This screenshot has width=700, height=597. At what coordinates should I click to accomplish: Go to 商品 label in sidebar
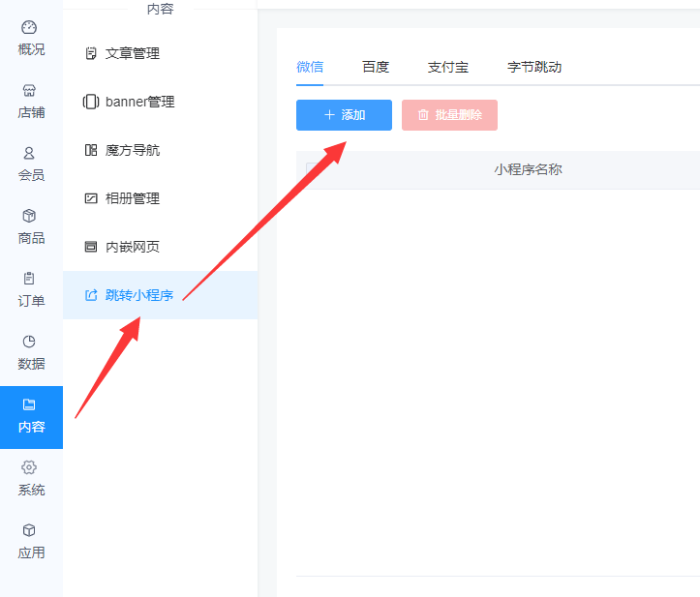tap(31, 238)
